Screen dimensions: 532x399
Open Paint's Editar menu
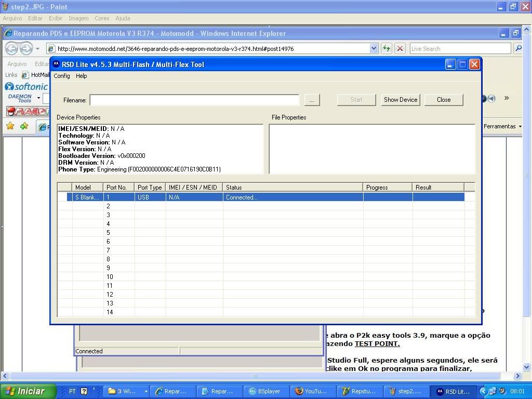35,18
